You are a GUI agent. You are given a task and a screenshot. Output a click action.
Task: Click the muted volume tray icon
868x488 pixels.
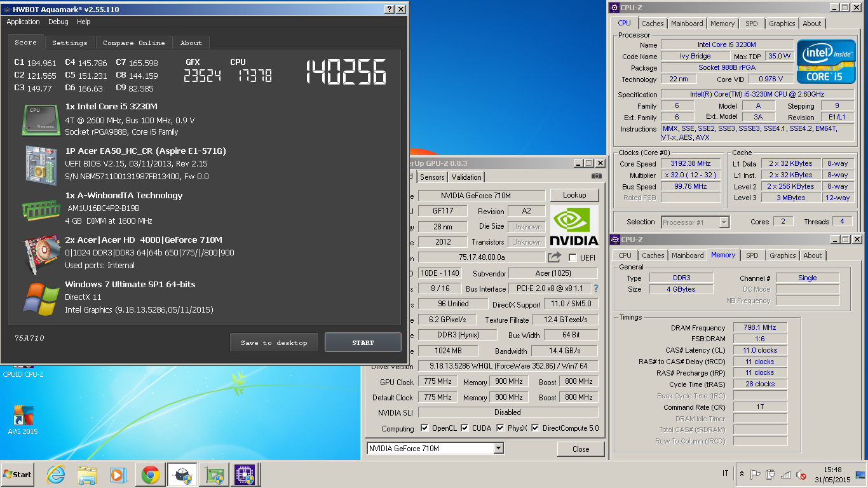tap(802, 475)
